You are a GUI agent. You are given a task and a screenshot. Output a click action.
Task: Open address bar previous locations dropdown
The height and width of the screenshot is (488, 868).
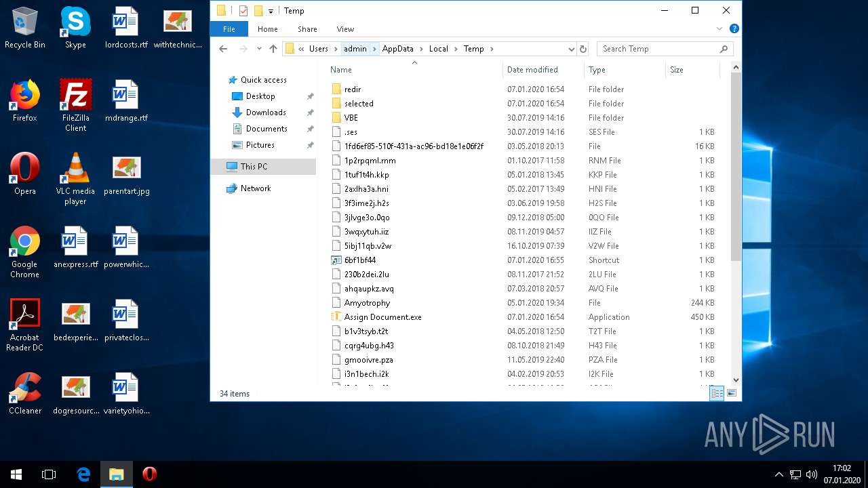[571, 49]
